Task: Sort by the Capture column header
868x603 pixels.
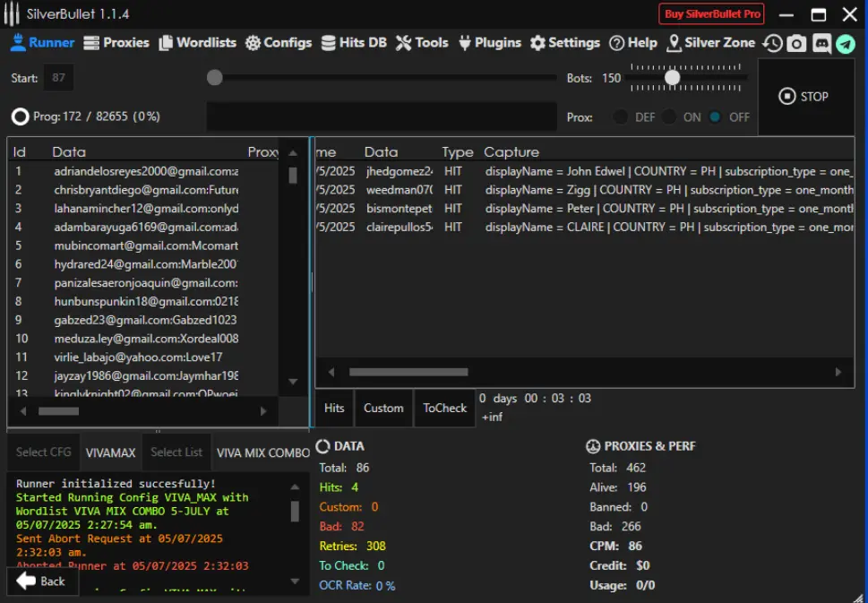Action: point(511,151)
